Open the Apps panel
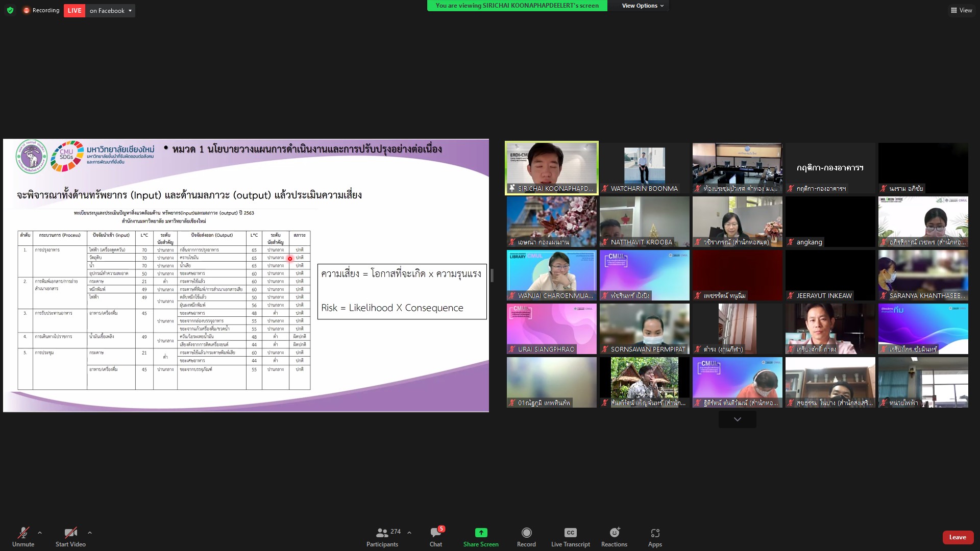 (x=655, y=533)
